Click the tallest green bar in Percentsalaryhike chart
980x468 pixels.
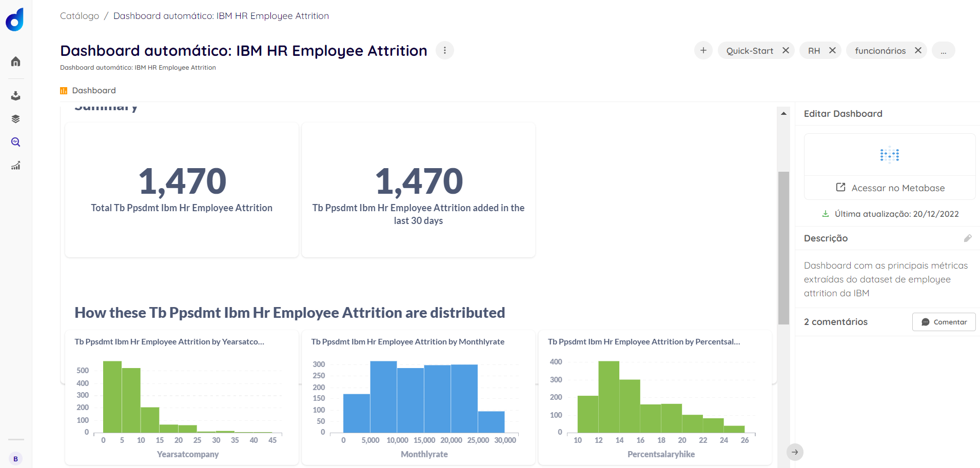click(609, 397)
